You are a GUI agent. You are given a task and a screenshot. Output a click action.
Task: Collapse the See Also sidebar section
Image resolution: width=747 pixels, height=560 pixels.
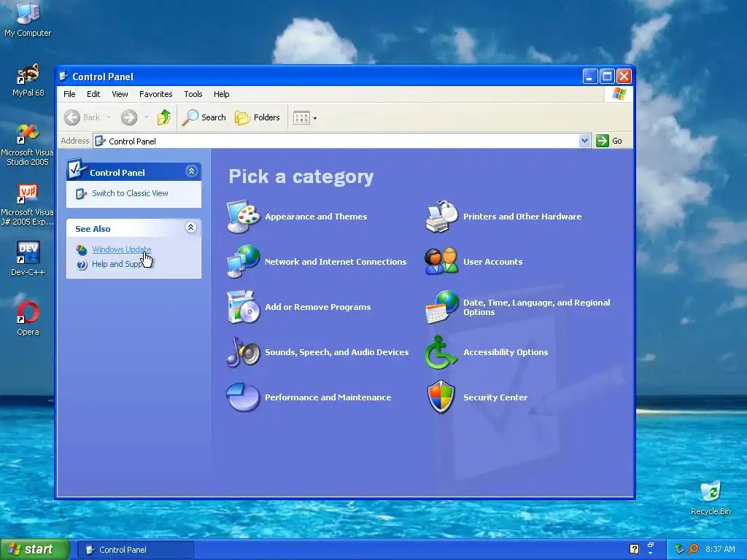point(190,227)
